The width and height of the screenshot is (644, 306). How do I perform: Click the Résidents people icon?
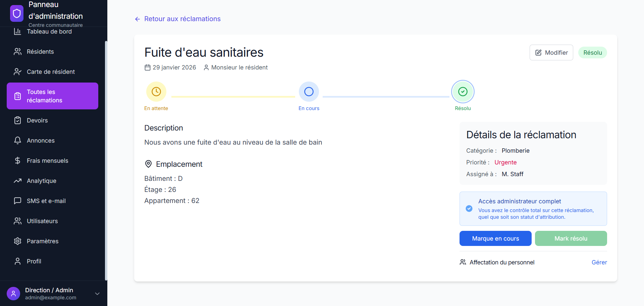pos(17,52)
